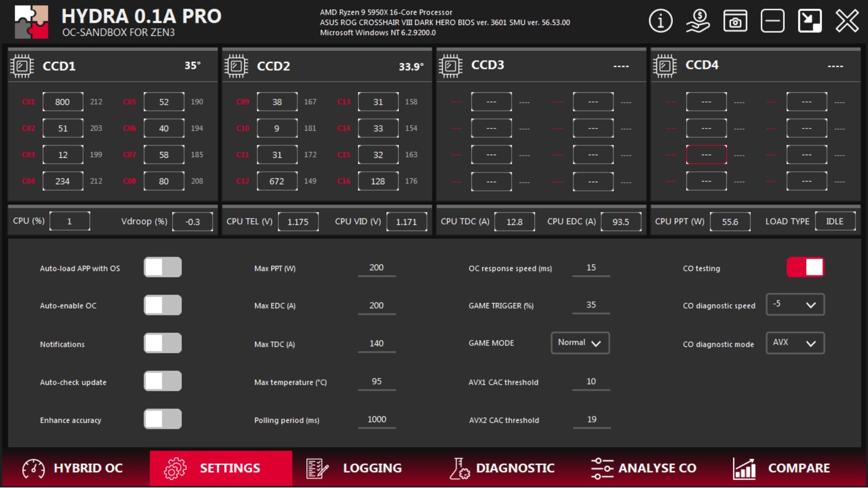Click the AVX2 CAC threshold field

[x=591, y=420]
